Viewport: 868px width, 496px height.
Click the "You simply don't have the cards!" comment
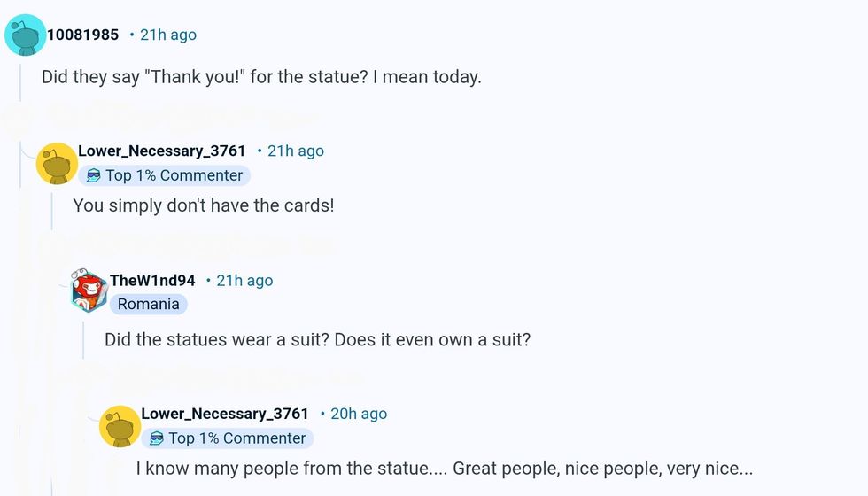coord(204,205)
